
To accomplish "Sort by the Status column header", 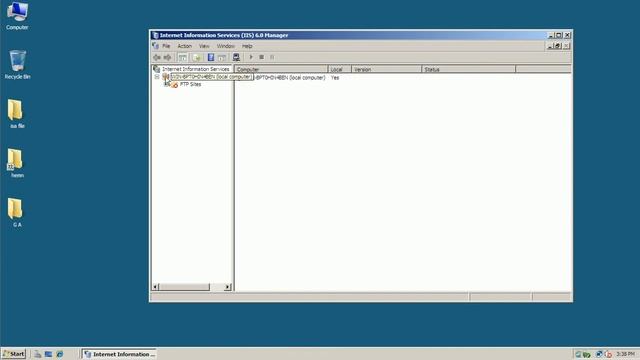I will click(469, 69).
